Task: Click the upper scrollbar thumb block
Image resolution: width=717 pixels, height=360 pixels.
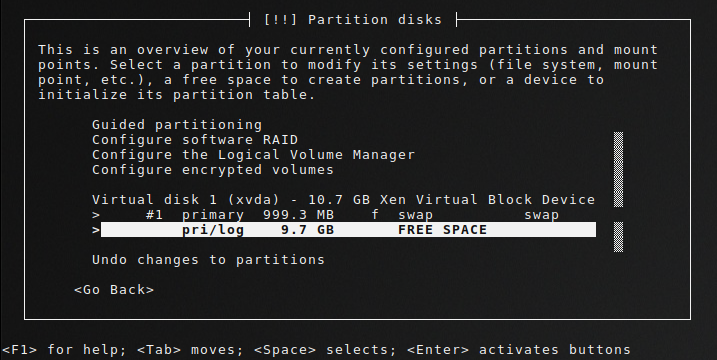Action: [618, 169]
